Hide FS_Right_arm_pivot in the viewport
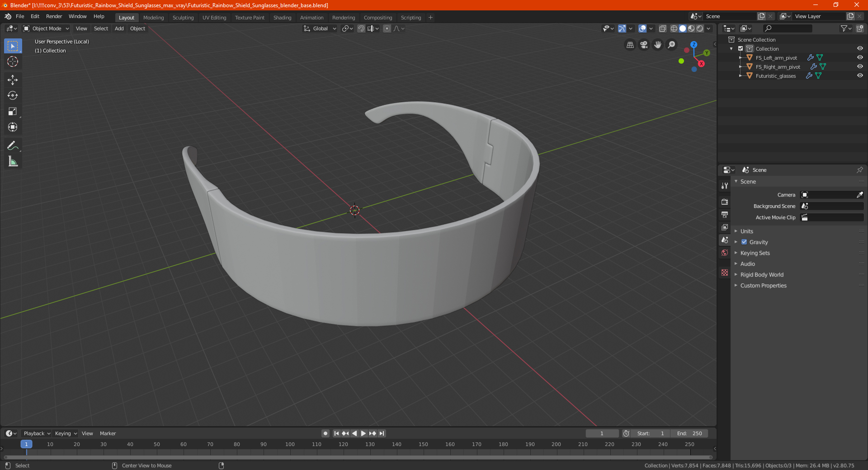This screenshot has height=470, width=868. click(x=860, y=67)
